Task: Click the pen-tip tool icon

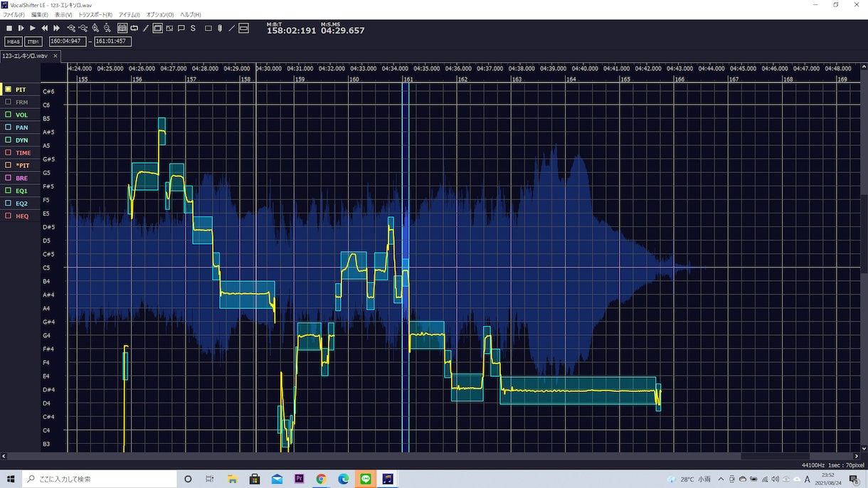Action: [220, 28]
